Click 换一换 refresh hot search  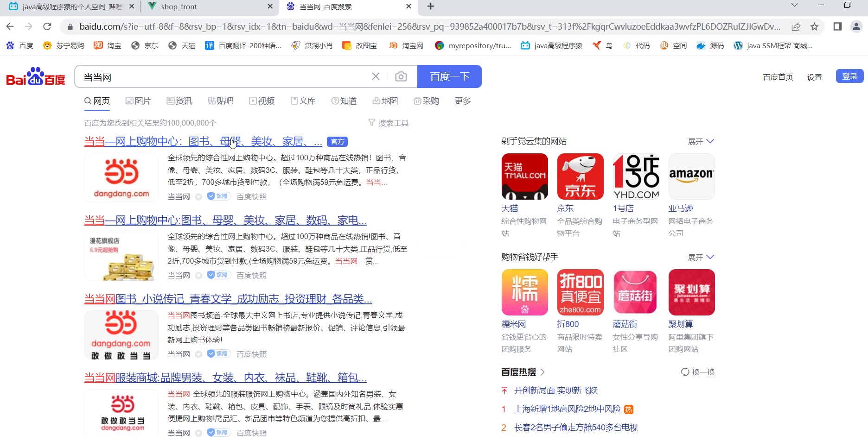point(698,372)
